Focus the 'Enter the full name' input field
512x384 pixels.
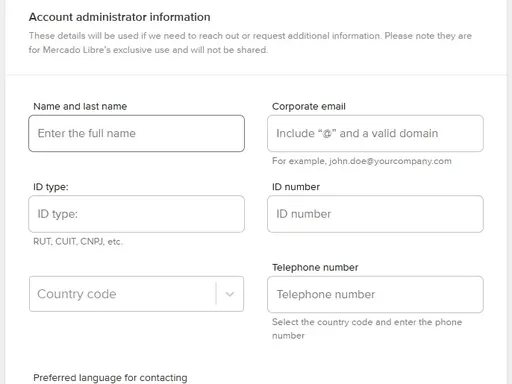136,133
